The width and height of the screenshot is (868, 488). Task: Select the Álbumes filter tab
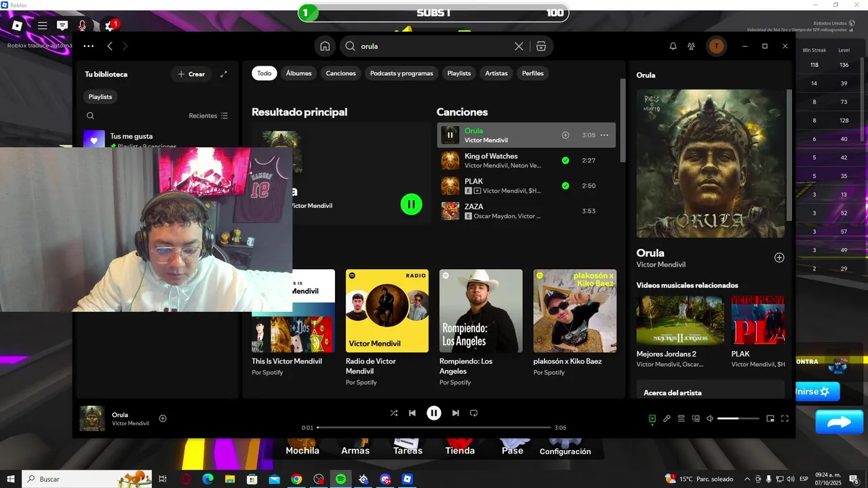[x=299, y=73]
